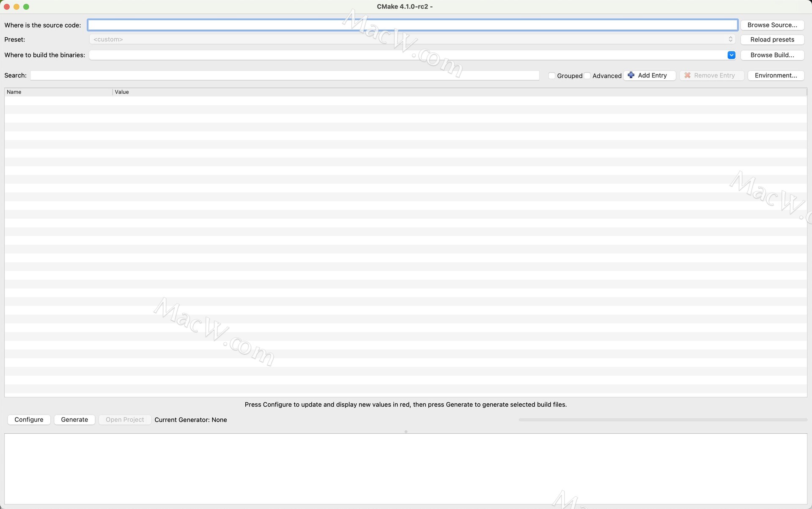This screenshot has height=509, width=812.
Task: Open the Environment... dialog button
Action: pos(776,75)
